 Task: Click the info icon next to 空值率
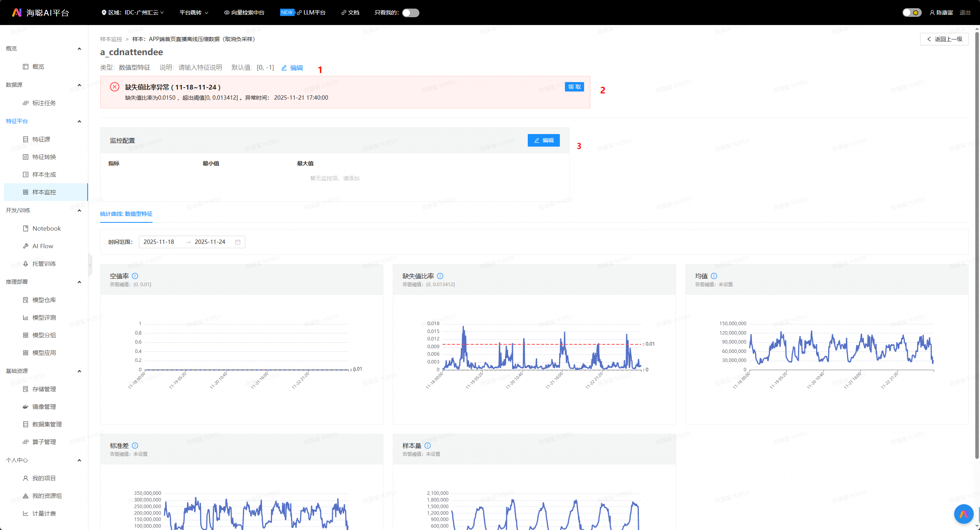tap(135, 276)
